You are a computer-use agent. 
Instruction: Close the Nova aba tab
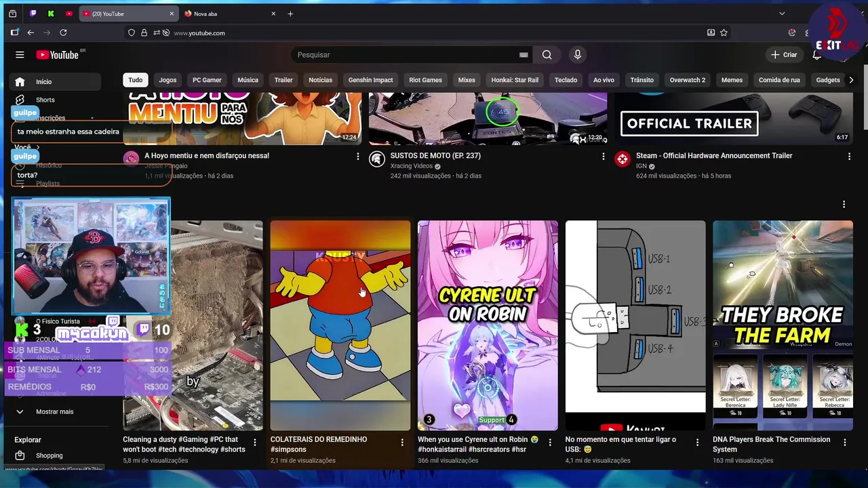pos(273,14)
